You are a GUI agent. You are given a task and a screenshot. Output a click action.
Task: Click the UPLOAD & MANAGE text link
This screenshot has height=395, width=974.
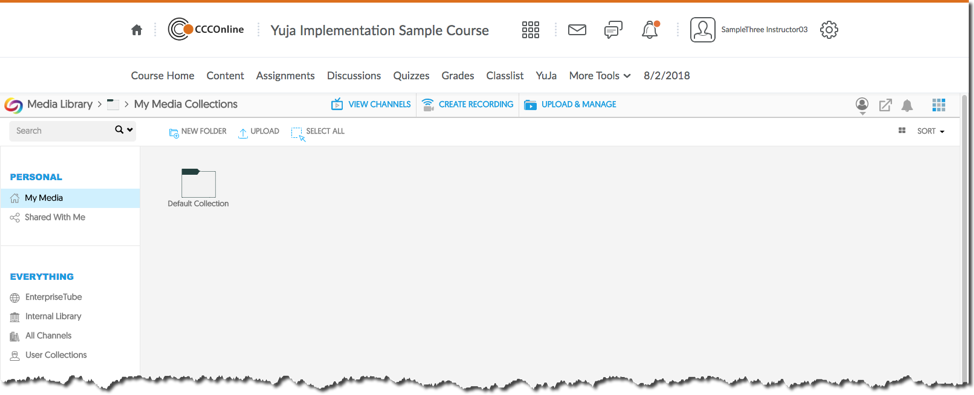click(x=579, y=104)
